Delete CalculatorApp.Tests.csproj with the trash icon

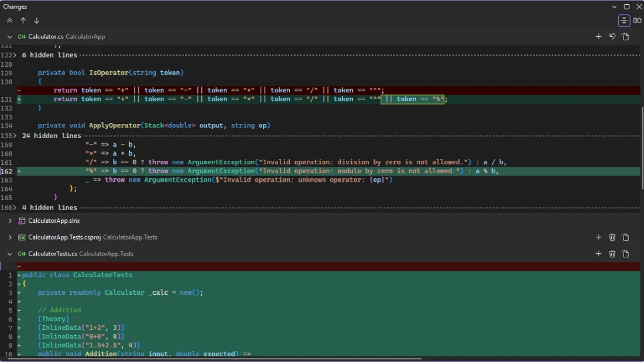612,237
